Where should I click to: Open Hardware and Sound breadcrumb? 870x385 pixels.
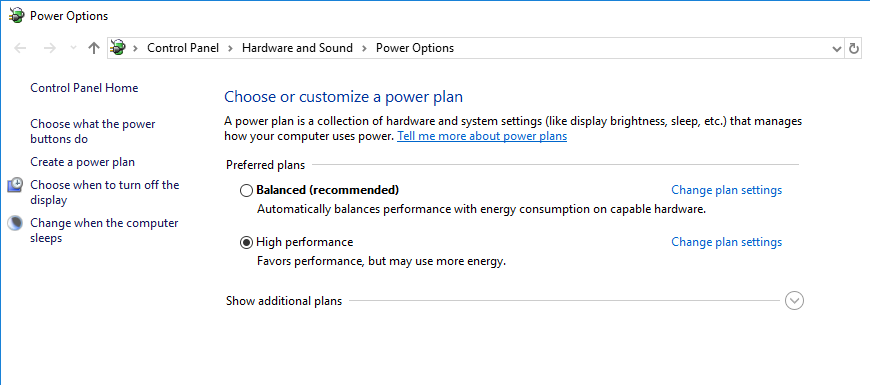pos(297,48)
